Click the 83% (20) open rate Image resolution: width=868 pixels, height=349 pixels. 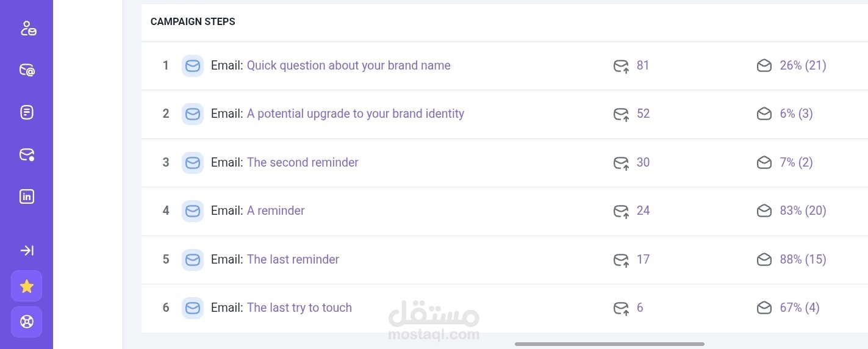(802, 210)
